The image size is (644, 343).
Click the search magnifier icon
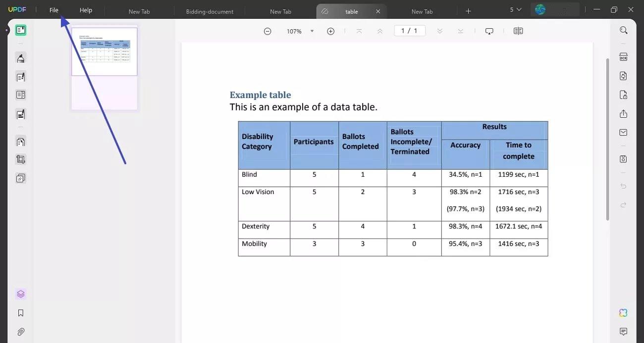pyautogui.click(x=623, y=31)
